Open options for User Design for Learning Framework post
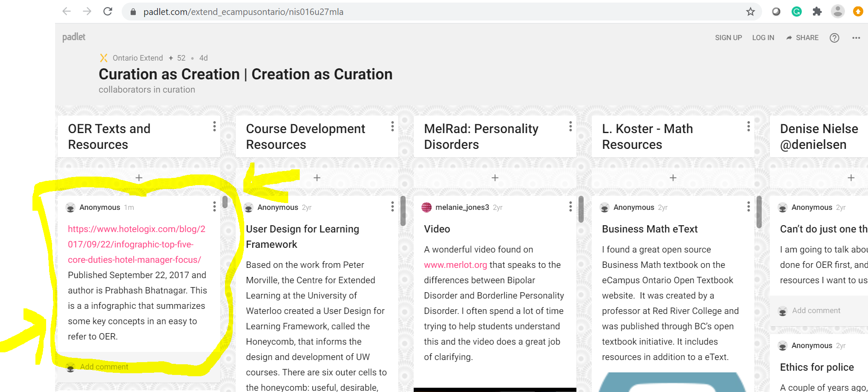Image resolution: width=868 pixels, height=392 pixels. (392, 206)
